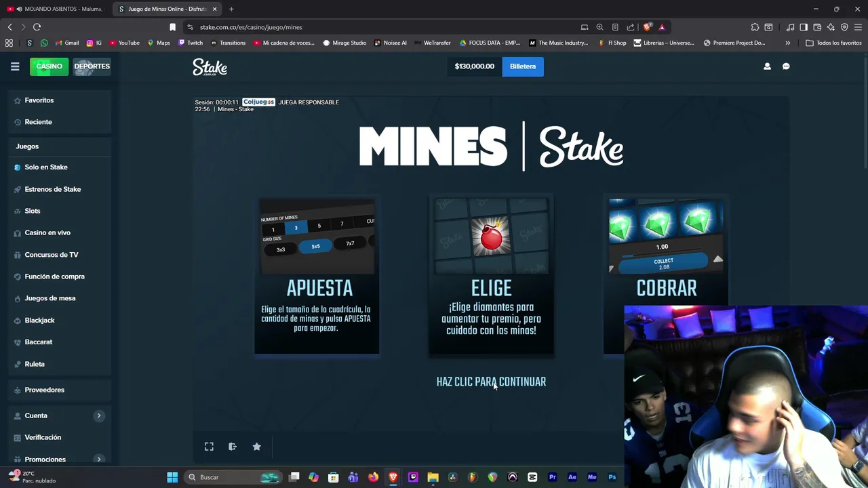
Task: Click the share page icon
Action: tap(631, 27)
